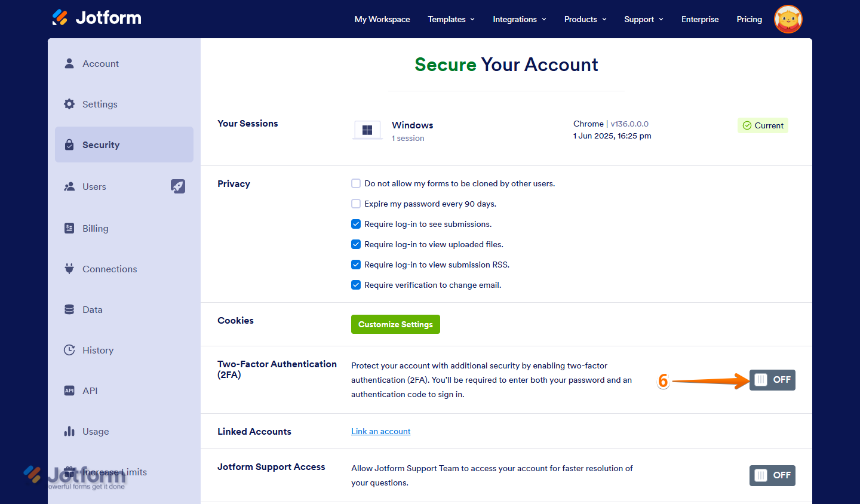Click the Connections plug icon
This screenshot has width=860, height=504.
(69, 269)
